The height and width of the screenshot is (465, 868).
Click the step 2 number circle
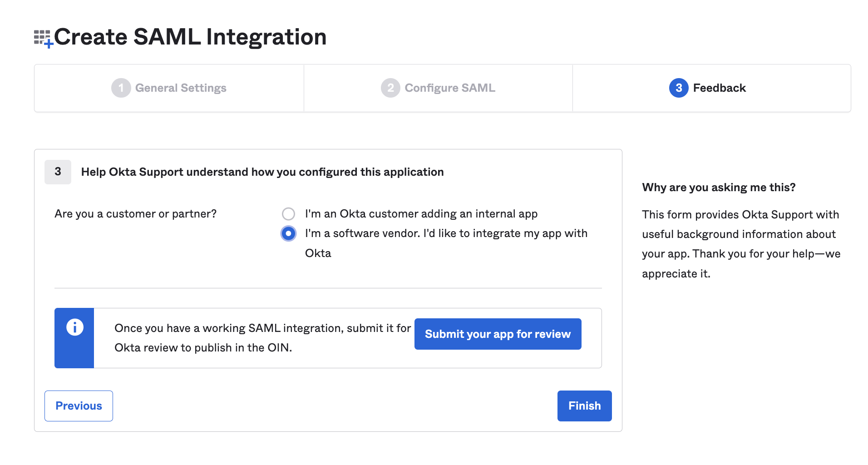(x=390, y=88)
